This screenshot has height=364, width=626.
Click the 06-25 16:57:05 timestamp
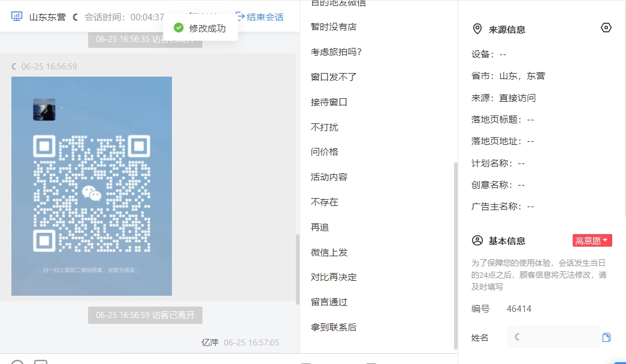(x=252, y=342)
